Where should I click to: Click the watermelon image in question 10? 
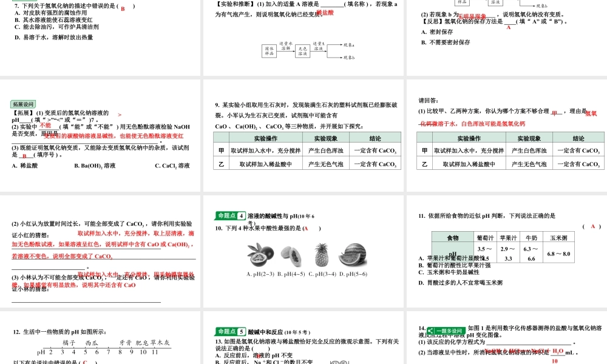tap(354, 255)
